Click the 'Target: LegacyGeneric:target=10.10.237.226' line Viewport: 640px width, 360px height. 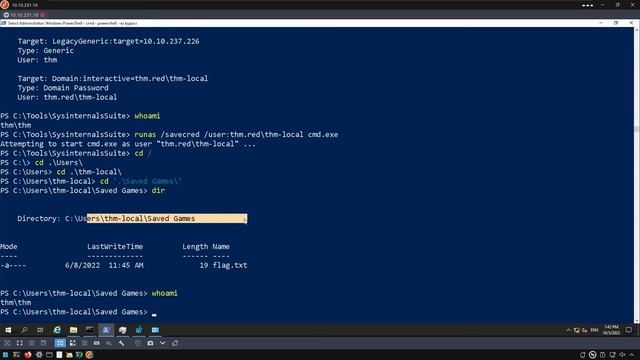point(108,42)
